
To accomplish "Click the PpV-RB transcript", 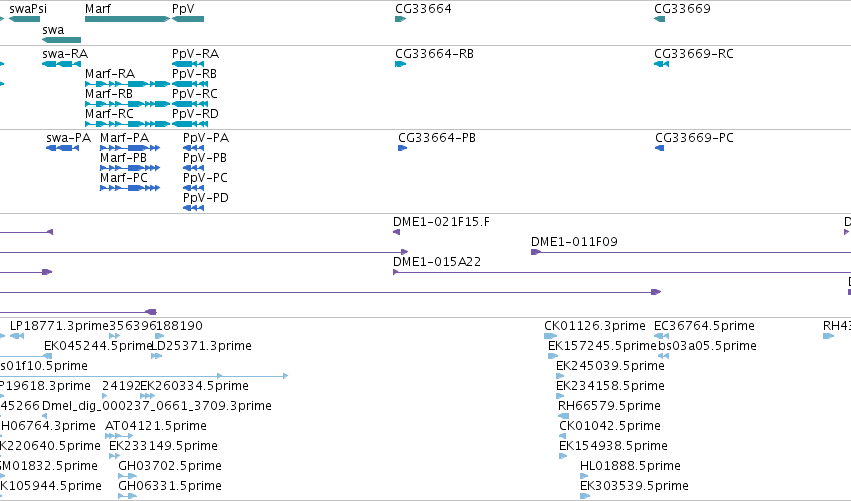I will coord(190,84).
